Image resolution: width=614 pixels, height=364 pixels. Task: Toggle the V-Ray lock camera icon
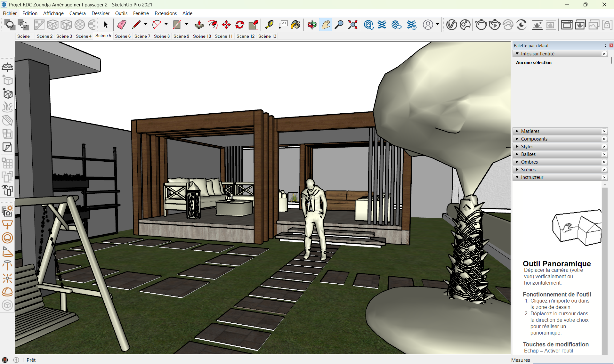point(607,25)
